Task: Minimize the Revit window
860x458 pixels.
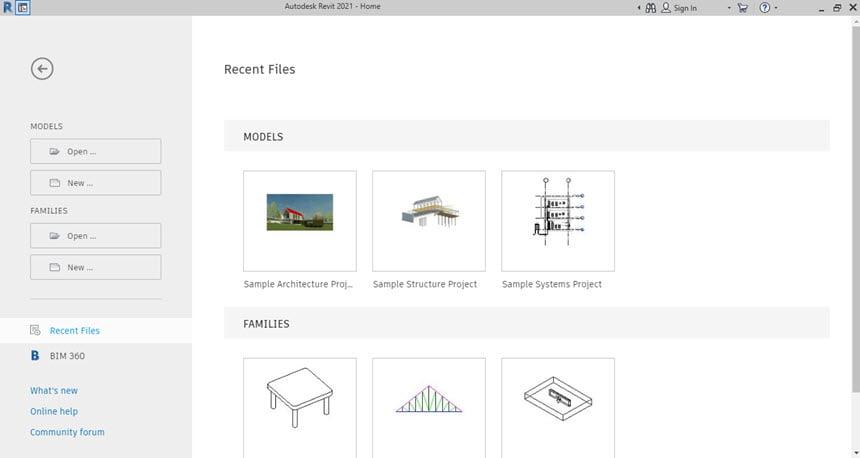Action: (x=821, y=8)
